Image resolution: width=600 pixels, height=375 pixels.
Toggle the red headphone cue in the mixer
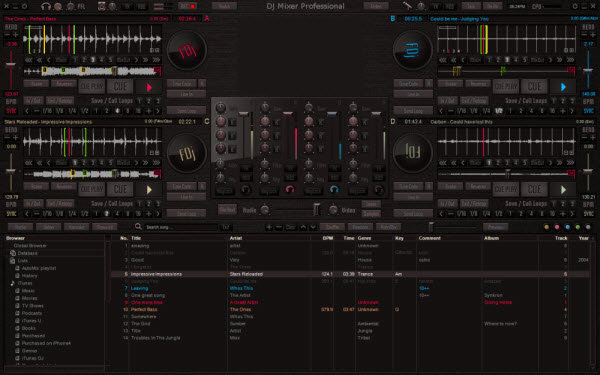tap(290, 189)
